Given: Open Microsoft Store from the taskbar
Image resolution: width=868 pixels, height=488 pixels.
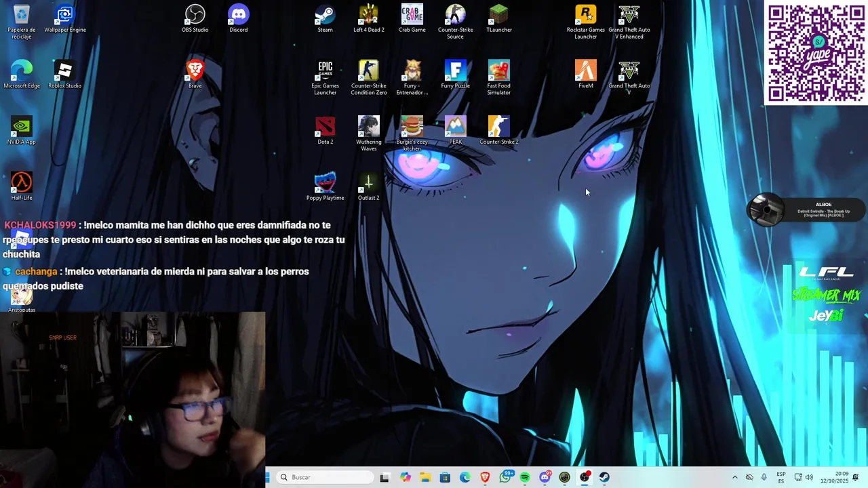Looking at the screenshot, I should 445,477.
